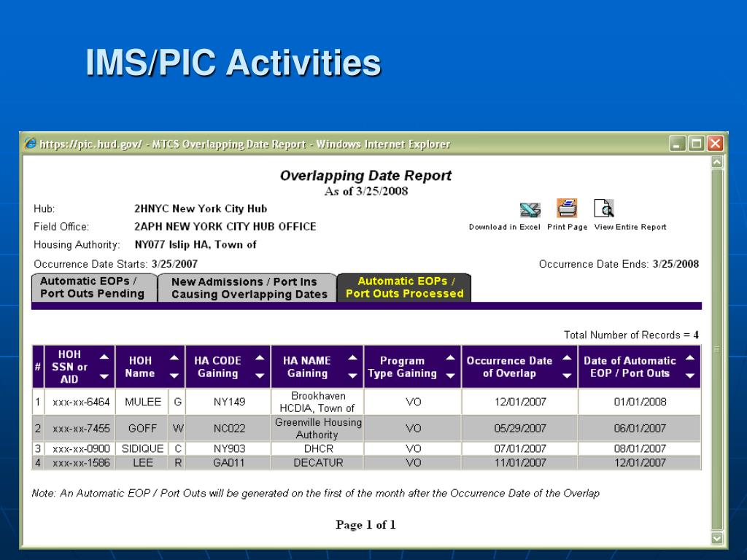The height and width of the screenshot is (560, 747).
Task: Click SSN cell xxx-xx-0900
Action: pos(81,448)
